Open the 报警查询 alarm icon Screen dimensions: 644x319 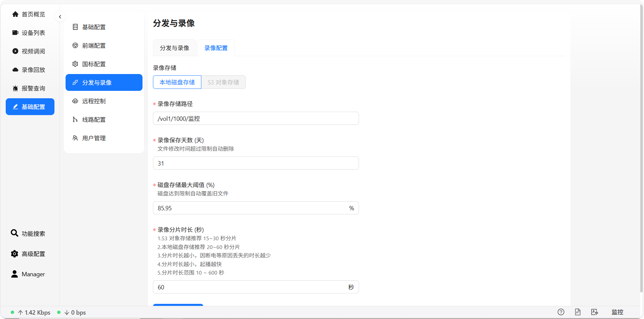click(15, 88)
